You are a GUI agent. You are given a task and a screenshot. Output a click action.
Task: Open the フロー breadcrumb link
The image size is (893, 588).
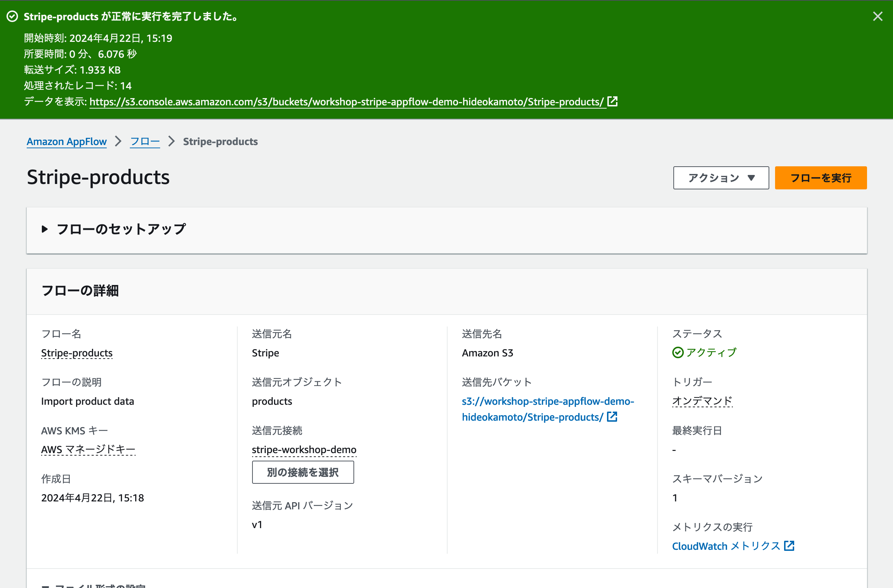[145, 141]
